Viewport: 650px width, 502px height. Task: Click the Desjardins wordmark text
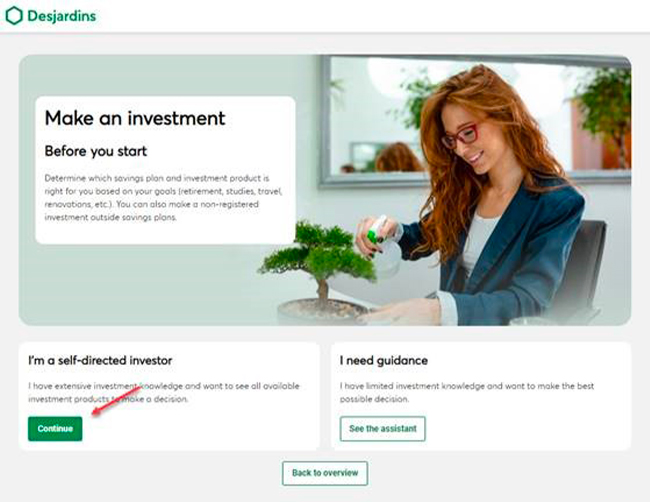(x=61, y=16)
